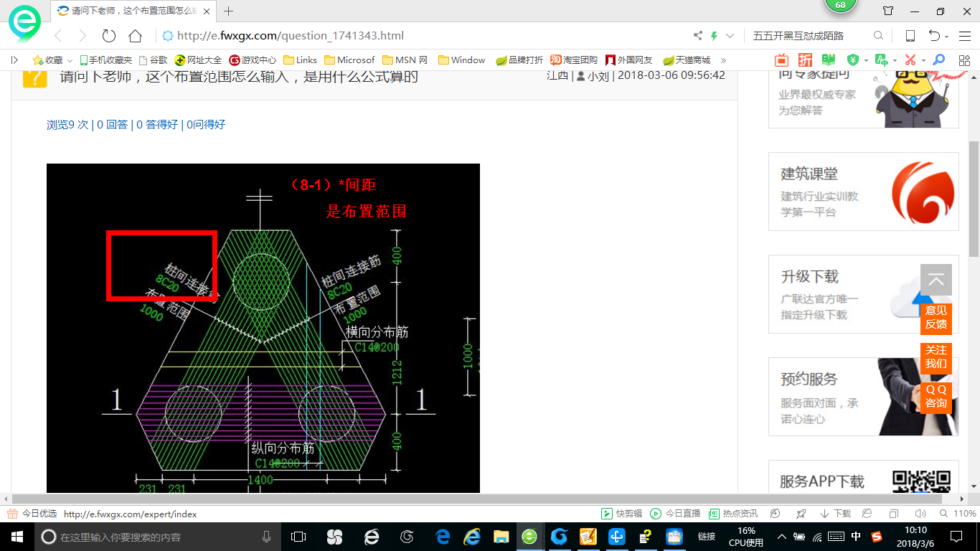Click the 110% zoom level control

(958, 514)
